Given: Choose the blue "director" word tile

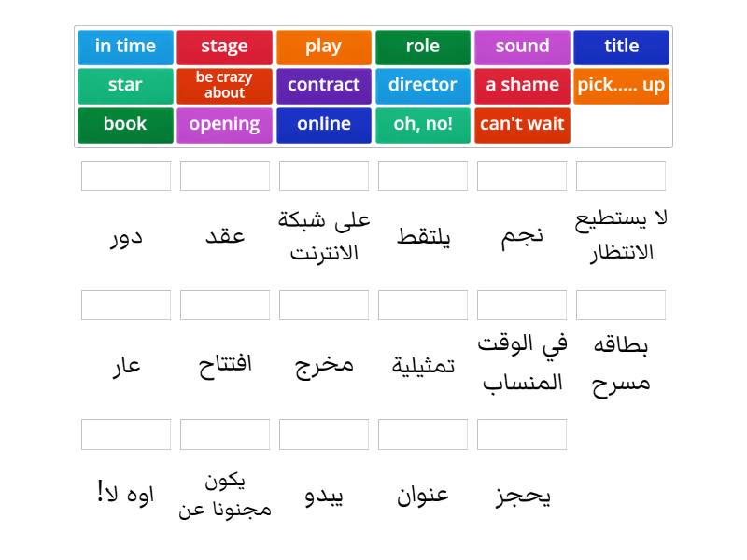Looking at the screenshot, I should coord(422,86).
